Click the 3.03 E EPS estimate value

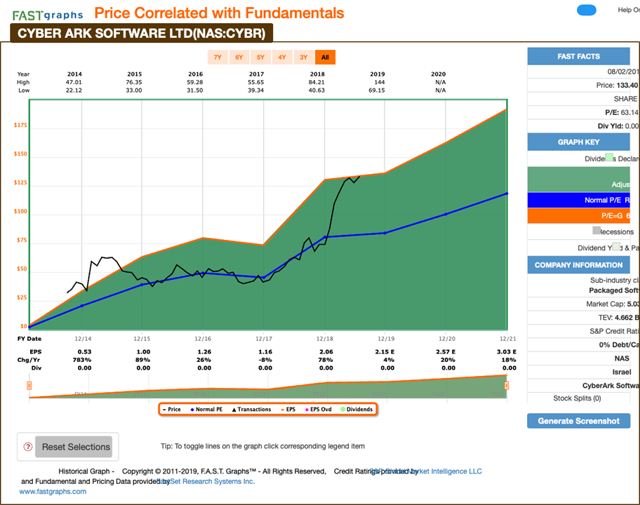click(x=506, y=351)
